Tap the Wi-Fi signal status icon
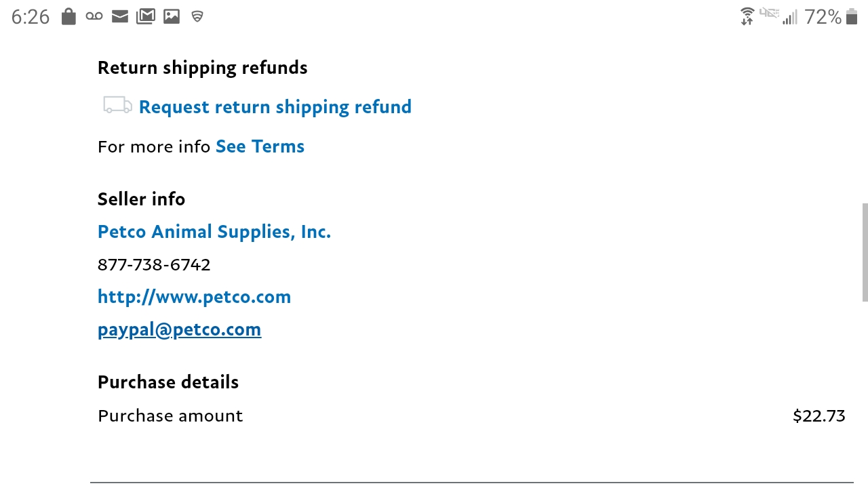This screenshot has height=488, width=868. click(747, 16)
